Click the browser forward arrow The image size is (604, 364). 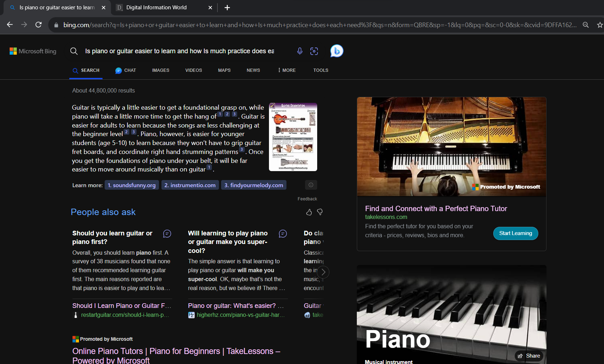[24, 25]
